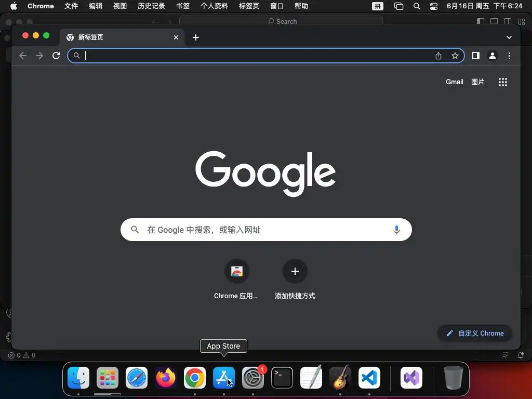The width and height of the screenshot is (532, 399).
Task: Launch GarageBand from the Dock
Action: coord(340,378)
